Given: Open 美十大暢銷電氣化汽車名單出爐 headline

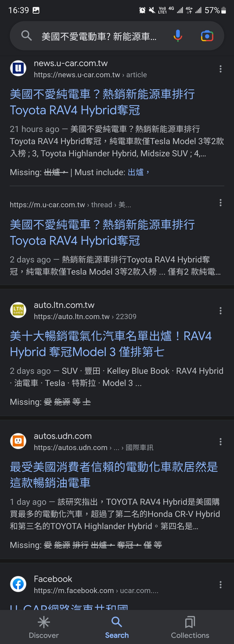Looking at the screenshot, I should point(111,344).
